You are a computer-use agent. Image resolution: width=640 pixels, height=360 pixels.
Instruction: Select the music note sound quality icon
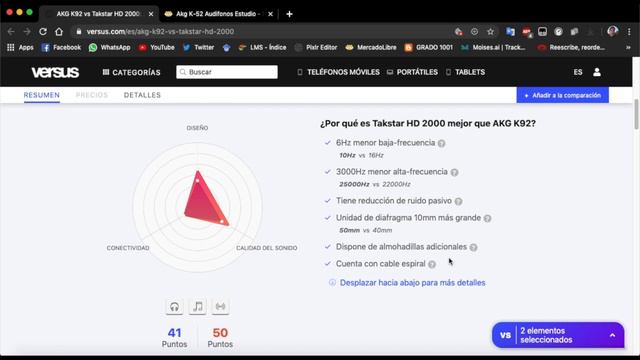(198, 307)
